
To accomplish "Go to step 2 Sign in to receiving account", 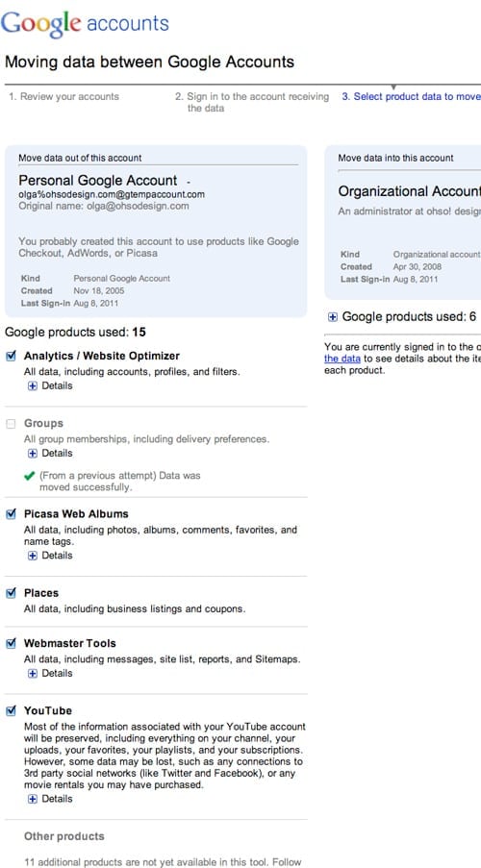I will pyautogui.click(x=252, y=103).
